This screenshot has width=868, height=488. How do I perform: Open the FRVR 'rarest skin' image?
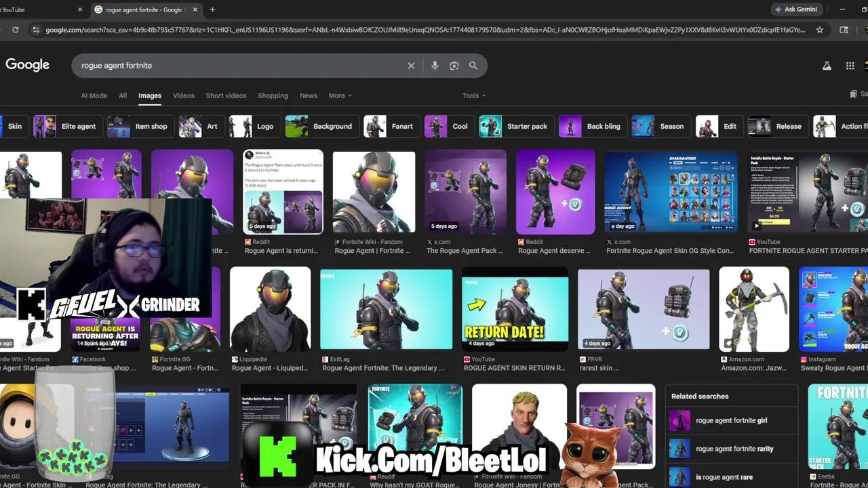click(644, 309)
